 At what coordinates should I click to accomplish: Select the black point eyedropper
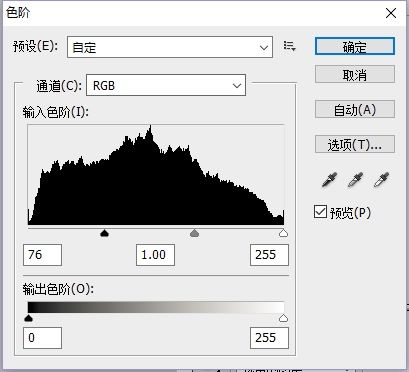pos(329,180)
